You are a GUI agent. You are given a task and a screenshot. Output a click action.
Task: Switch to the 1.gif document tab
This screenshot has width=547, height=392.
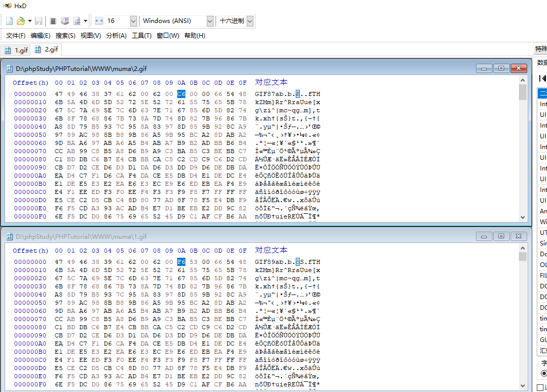point(16,50)
